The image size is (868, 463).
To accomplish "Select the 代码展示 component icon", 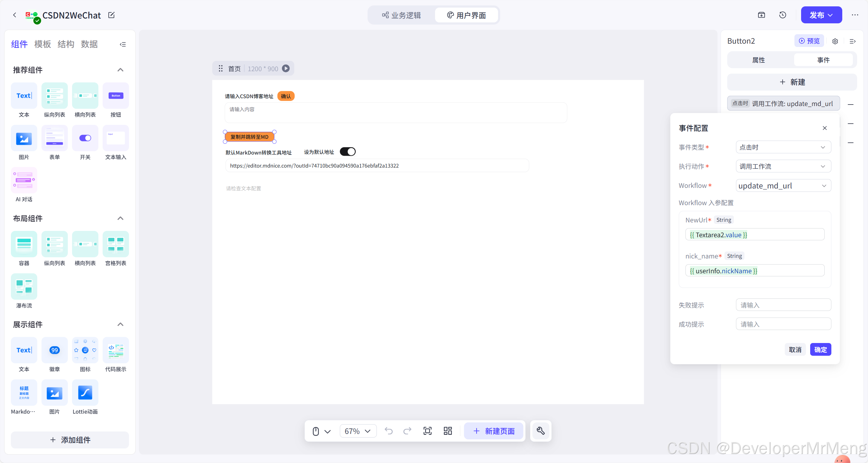I will 116,350.
